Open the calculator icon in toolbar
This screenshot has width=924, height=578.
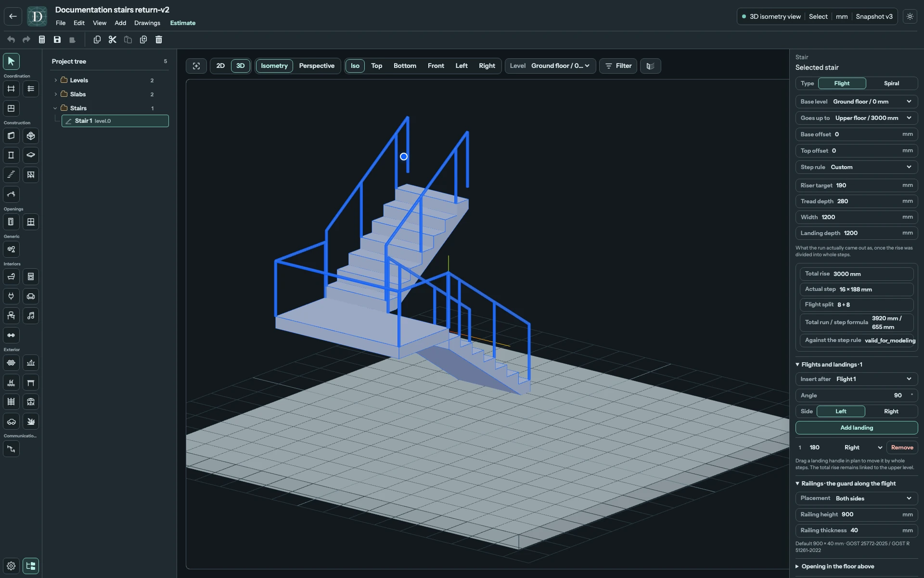click(42, 39)
